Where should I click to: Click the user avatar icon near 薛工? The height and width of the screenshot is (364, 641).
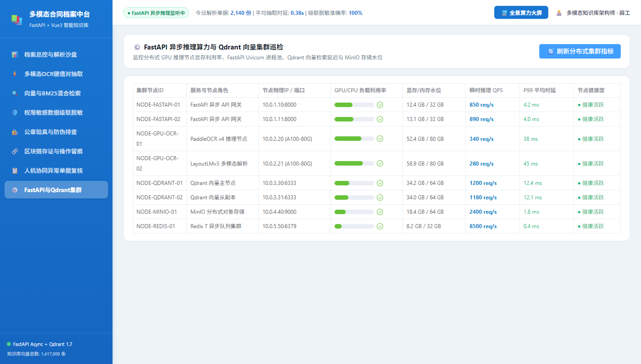[x=559, y=13]
